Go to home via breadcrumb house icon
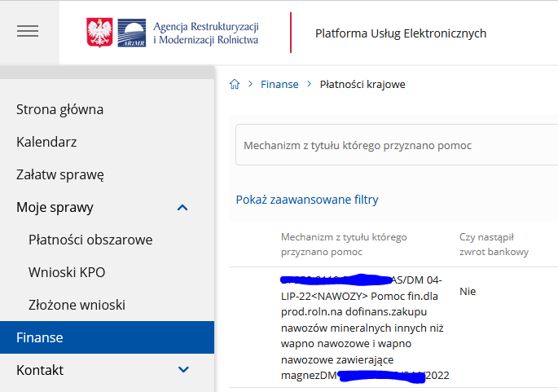Image resolution: width=558 pixels, height=392 pixels. 235,85
